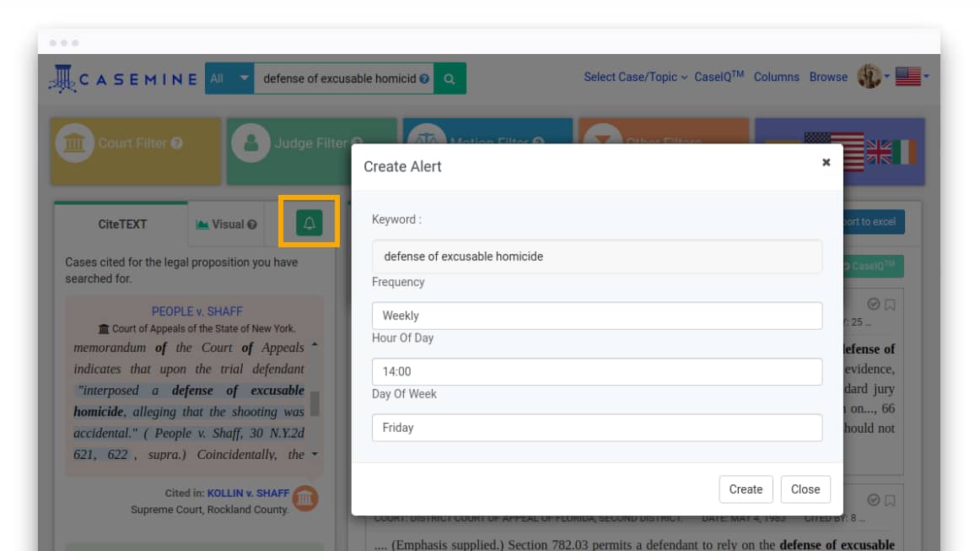Click the green search magnifier button
The width and height of the screenshot is (980, 551).
(x=450, y=78)
